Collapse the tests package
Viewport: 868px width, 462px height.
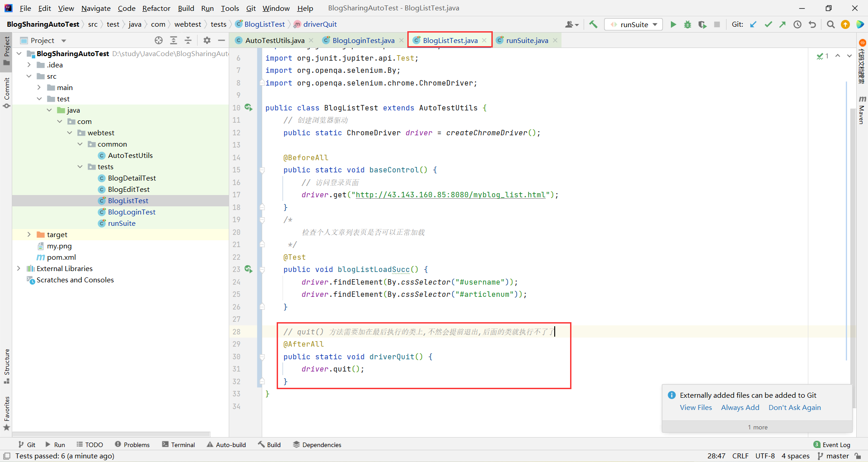pos(80,167)
